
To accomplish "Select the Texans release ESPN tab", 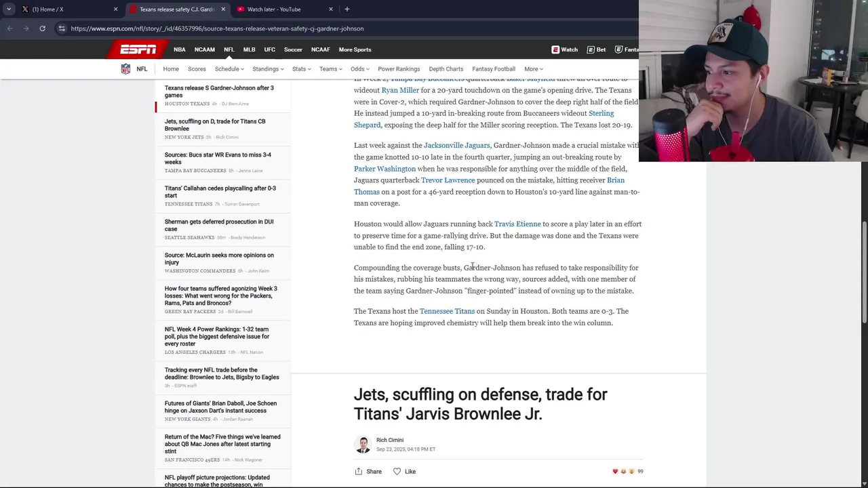I will [178, 9].
